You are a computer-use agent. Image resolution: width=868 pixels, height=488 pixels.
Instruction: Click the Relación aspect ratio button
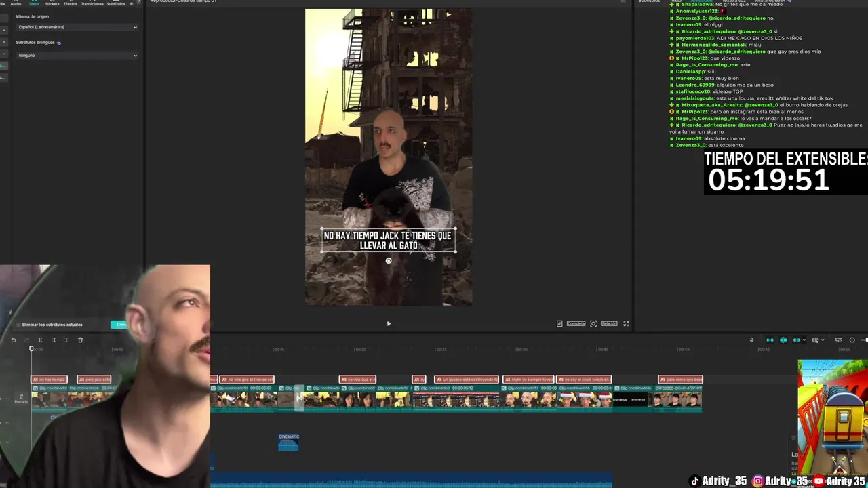[609, 323]
